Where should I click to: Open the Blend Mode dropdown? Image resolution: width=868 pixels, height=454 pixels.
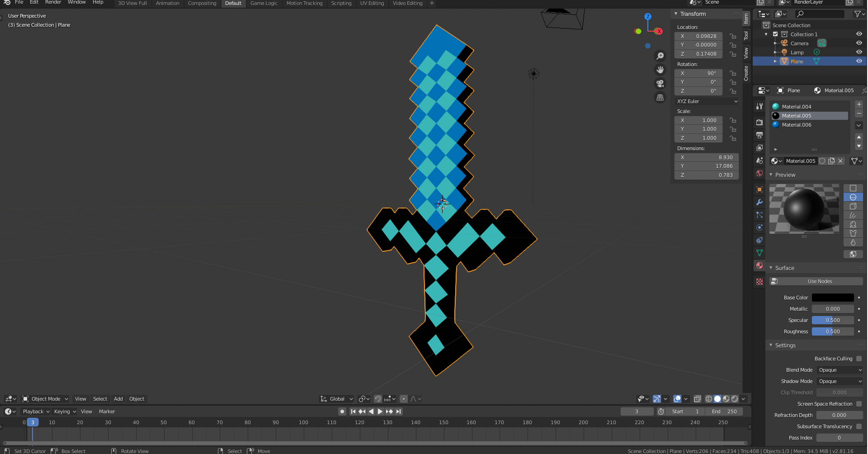(840, 370)
